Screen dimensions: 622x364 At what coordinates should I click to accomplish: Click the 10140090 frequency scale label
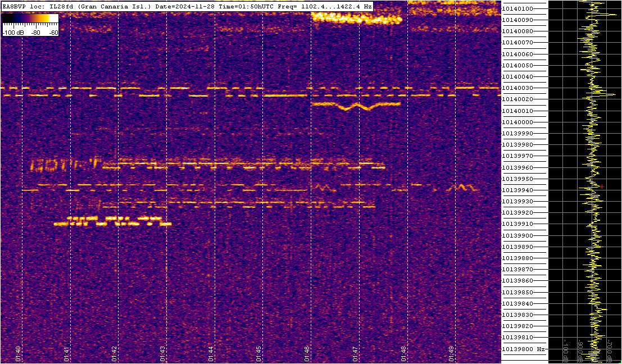pos(517,20)
